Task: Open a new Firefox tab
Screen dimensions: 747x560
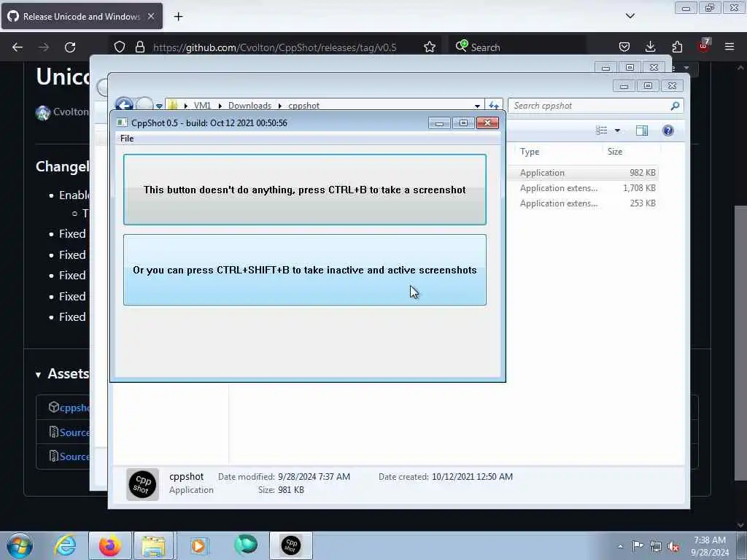Action: click(178, 17)
